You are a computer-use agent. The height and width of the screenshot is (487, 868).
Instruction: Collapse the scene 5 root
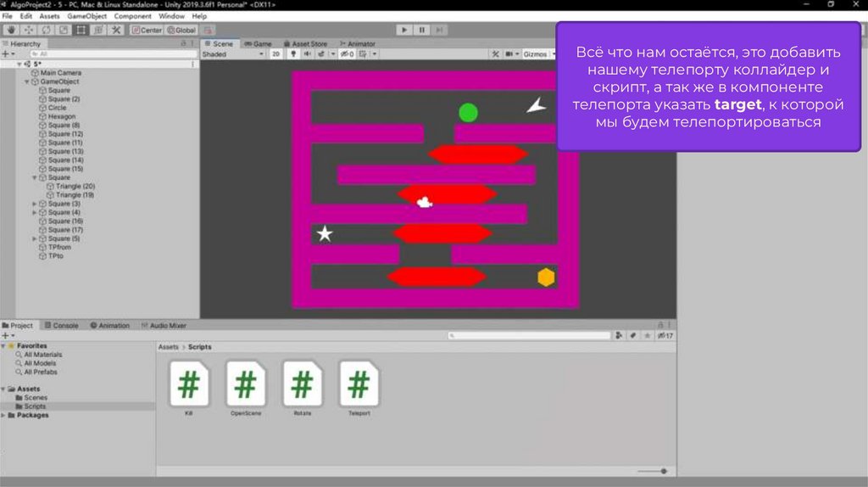click(19, 64)
